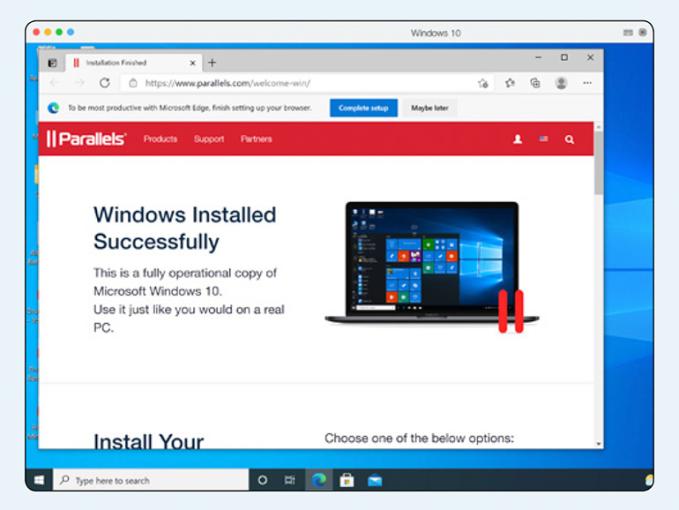The height and width of the screenshot is (510, 679).
Task: Open Parallels site search
Action: pos(569,139)
